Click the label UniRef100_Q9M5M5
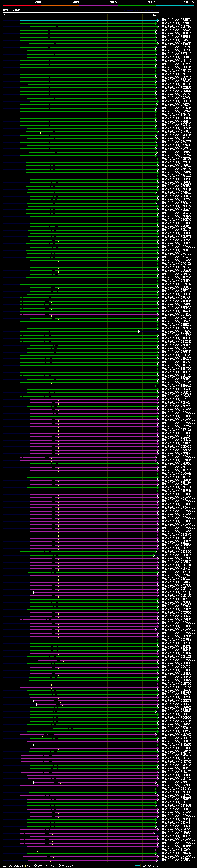Screen dimensions: 197x868 177,128
